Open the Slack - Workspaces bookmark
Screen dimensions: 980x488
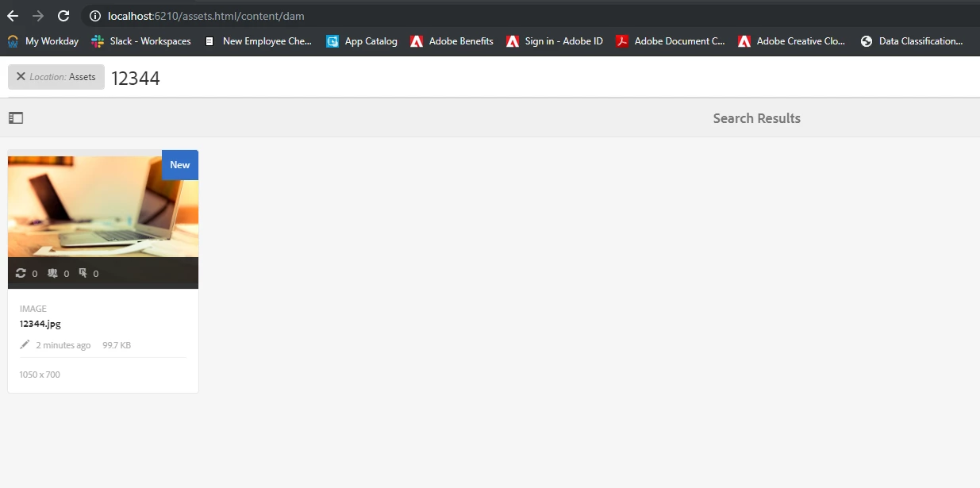[x=141, y=41]
